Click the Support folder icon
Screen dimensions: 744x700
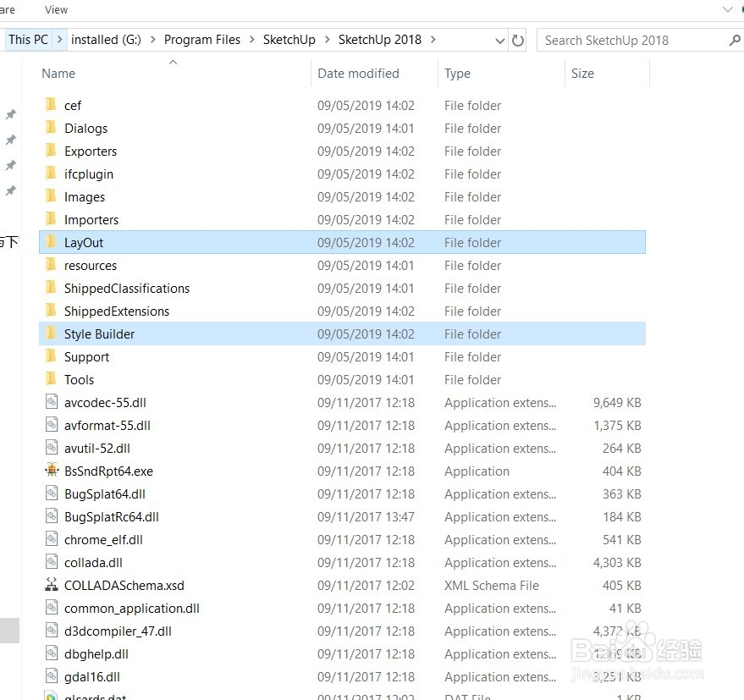point(51,356)
